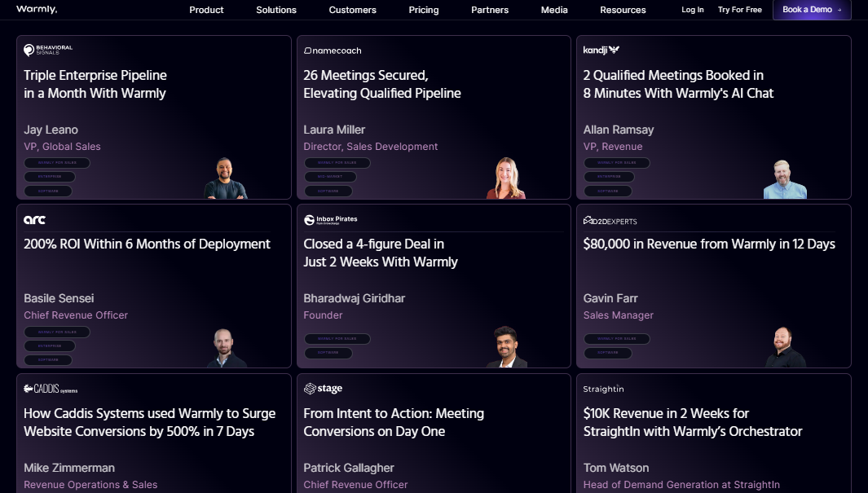Select the stage logo

click(x=323, y=389)
